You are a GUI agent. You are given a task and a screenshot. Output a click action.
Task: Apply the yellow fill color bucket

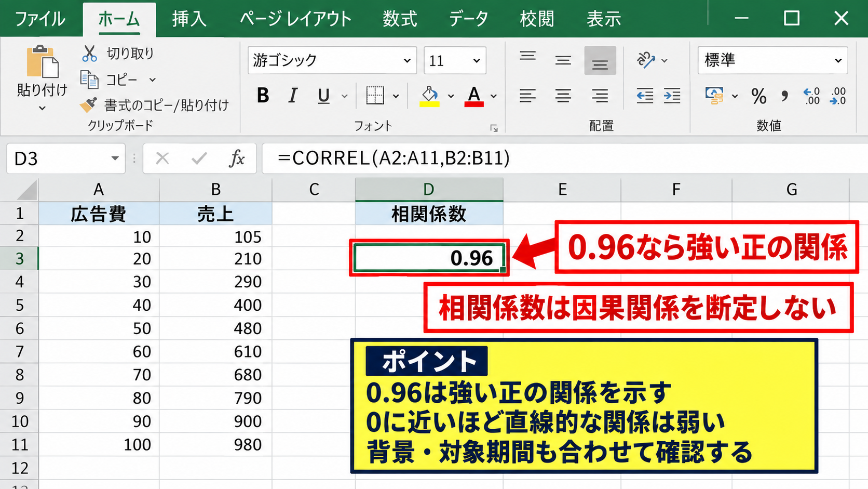tap(429, 96)
